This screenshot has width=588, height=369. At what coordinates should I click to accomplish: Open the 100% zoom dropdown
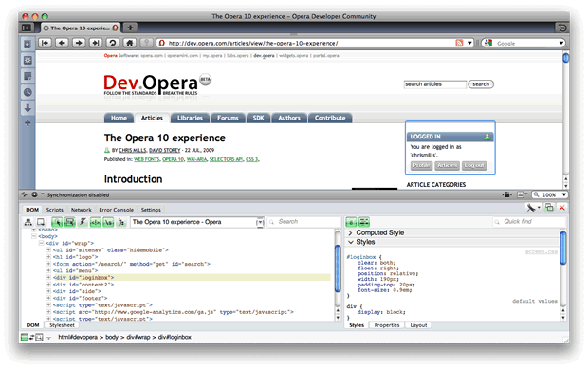563,194
